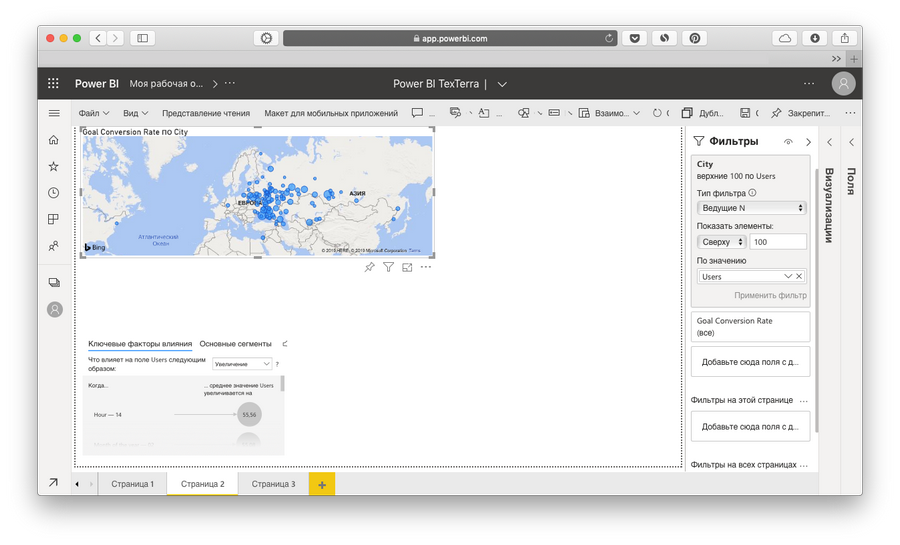This screenshot has height=545, width=900.
Task: Select the Основные сегменты tab link
Action: pos(235,343)
